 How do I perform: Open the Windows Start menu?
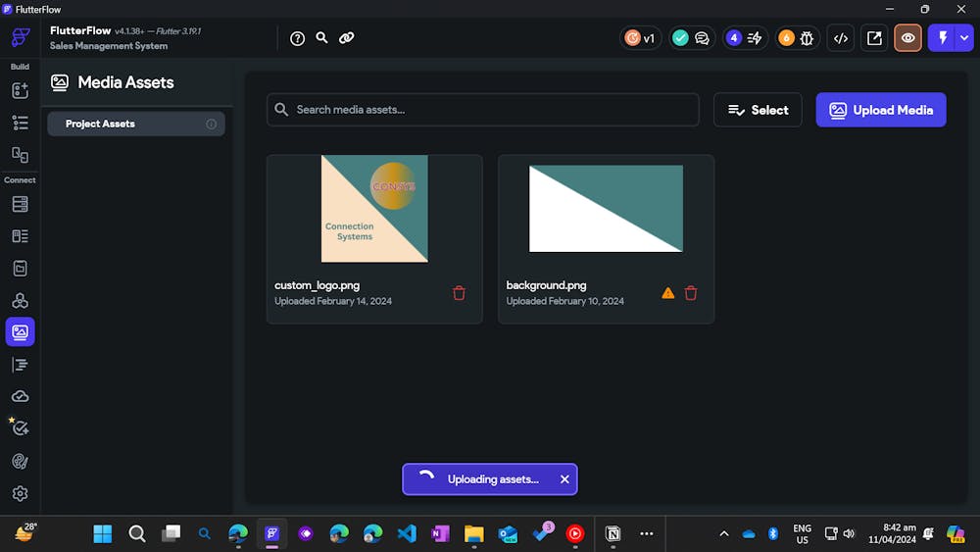(103, 533)
